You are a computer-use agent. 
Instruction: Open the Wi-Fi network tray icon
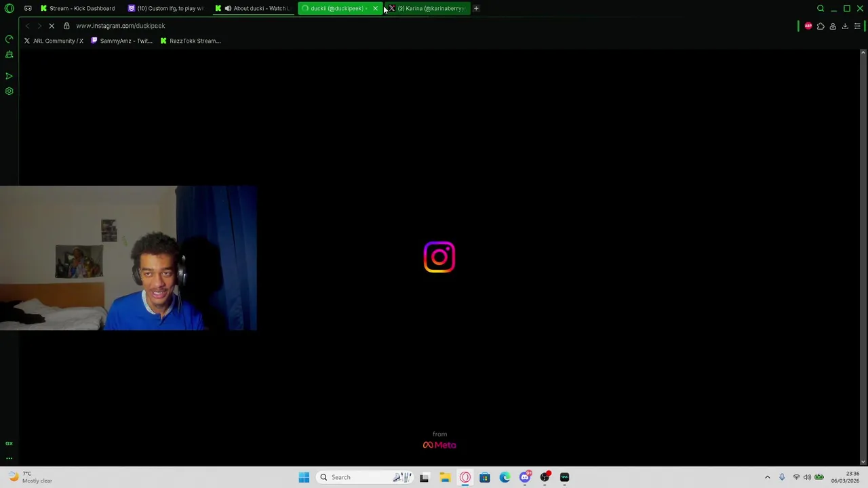(x=796, y=477)
